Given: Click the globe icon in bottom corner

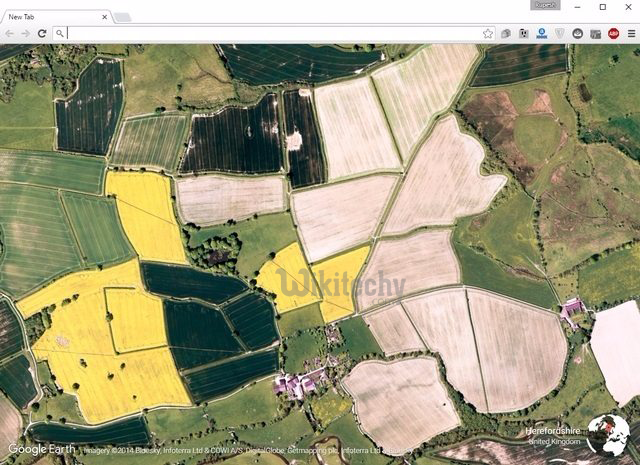Looking at the screenshot, I should pos(608,436).
